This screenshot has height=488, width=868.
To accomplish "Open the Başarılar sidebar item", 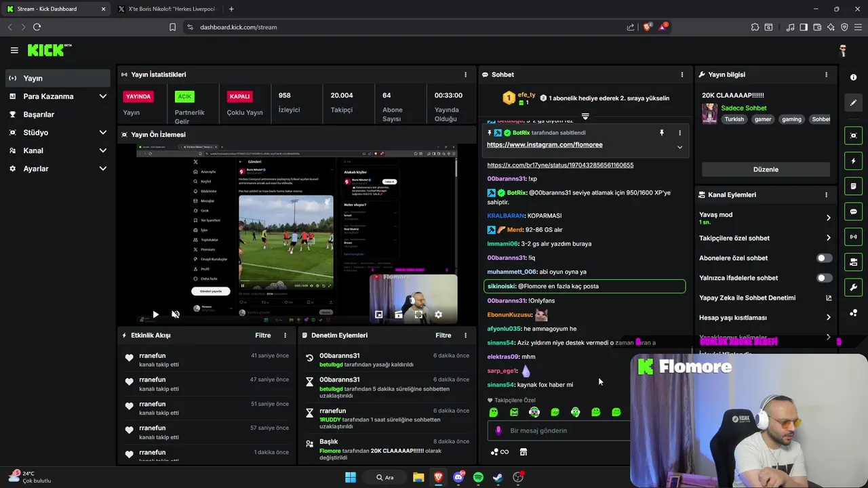I will (x=58, y=115).
